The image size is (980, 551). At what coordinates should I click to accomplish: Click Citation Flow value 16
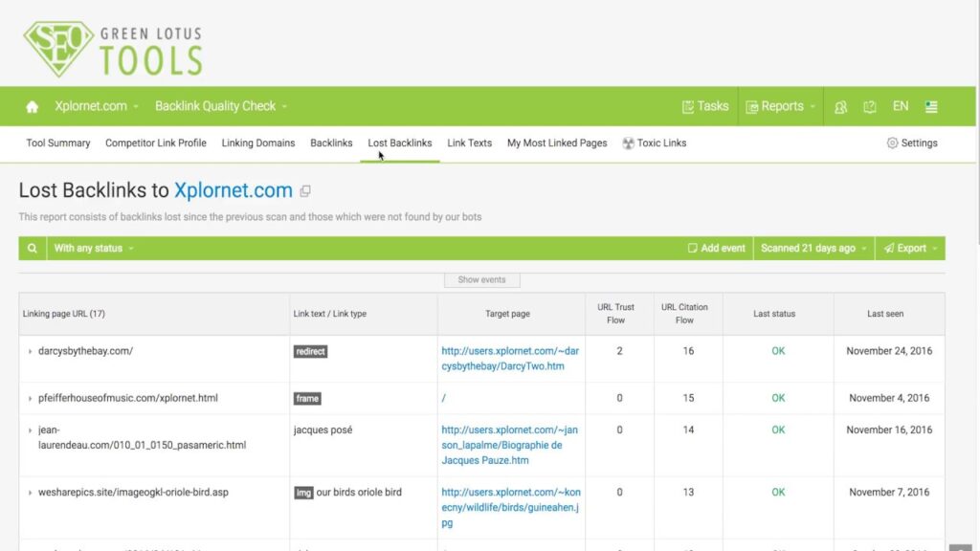[688, 351]
